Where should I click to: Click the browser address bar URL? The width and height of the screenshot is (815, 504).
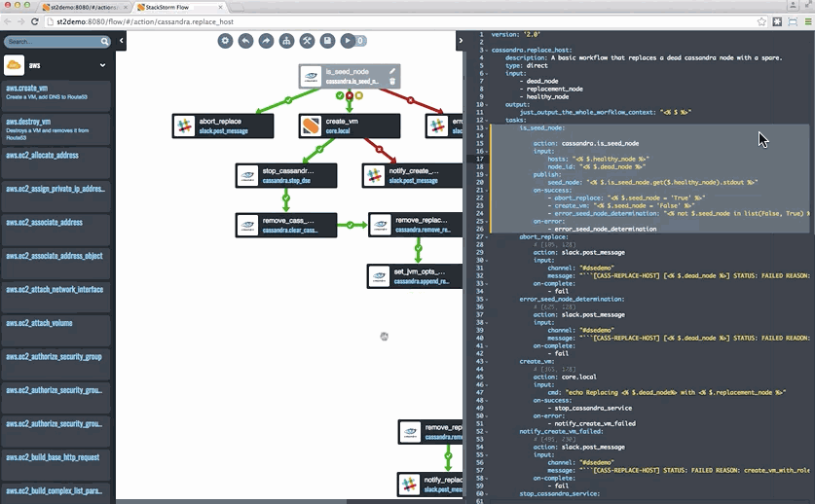pos(144,21)
